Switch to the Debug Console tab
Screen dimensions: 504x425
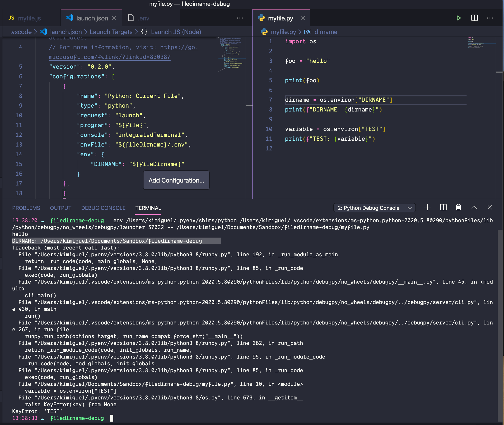pyautogui.click(x=103, y=208)
